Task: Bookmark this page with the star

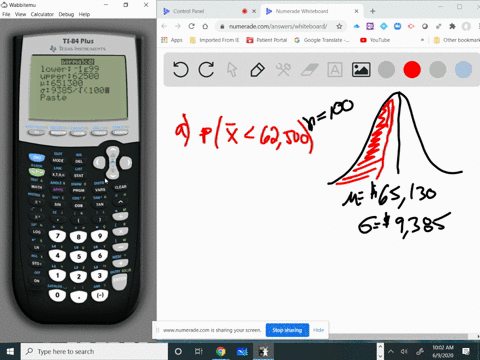Action: click(x=339, y=26)
